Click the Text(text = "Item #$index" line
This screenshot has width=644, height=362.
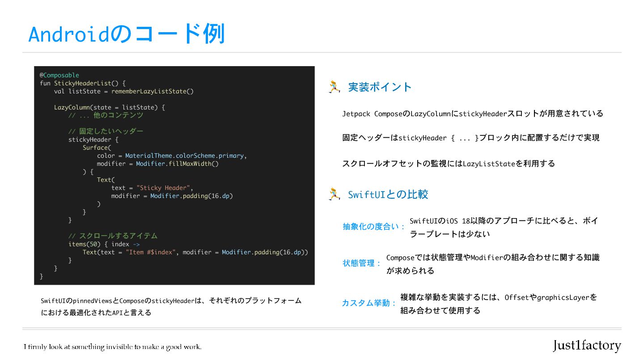tap(195, 252)
